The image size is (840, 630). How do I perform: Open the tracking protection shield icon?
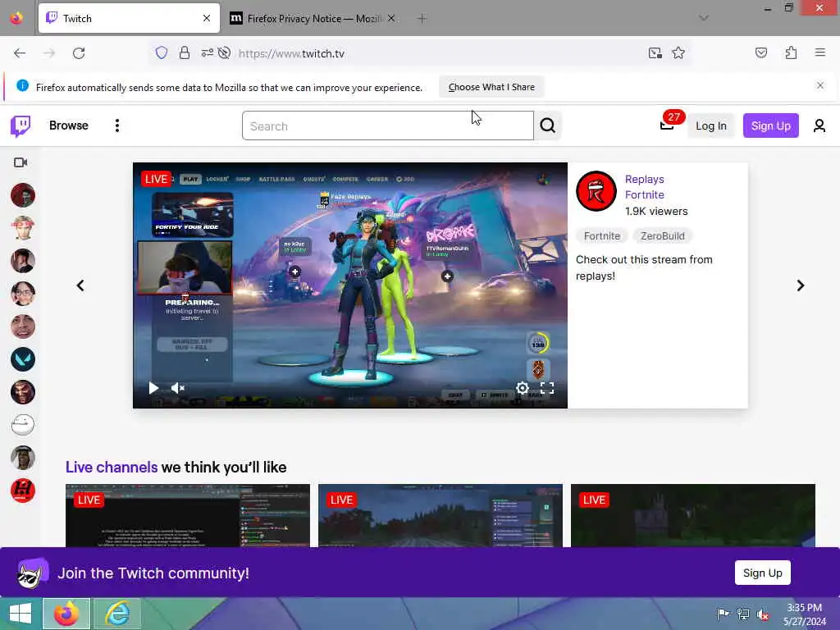point(162,53)
